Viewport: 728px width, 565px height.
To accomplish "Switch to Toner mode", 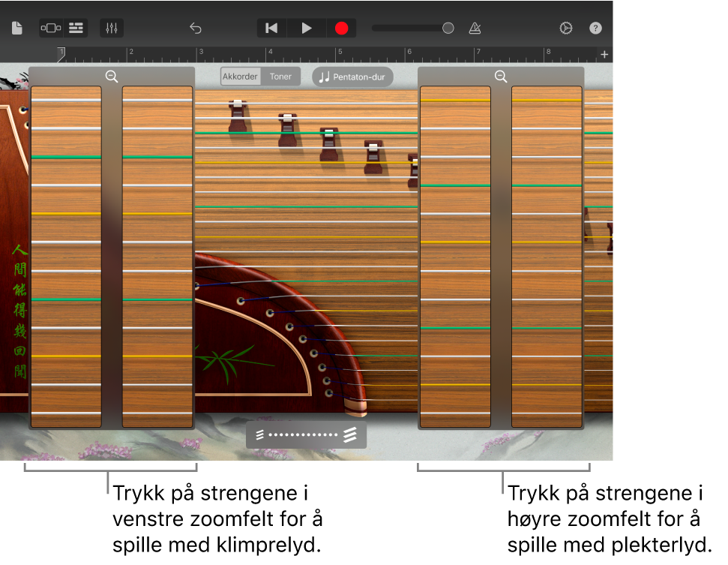I will 280,76.
